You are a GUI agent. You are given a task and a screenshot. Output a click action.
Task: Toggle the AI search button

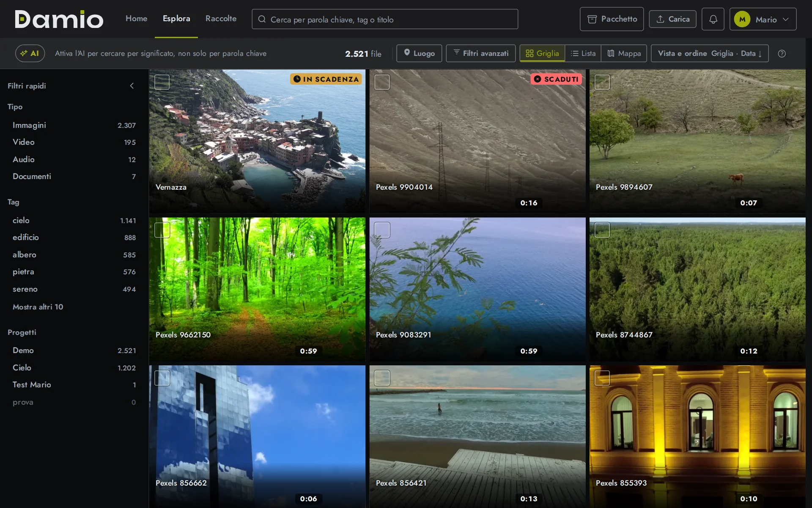[30, 54]
